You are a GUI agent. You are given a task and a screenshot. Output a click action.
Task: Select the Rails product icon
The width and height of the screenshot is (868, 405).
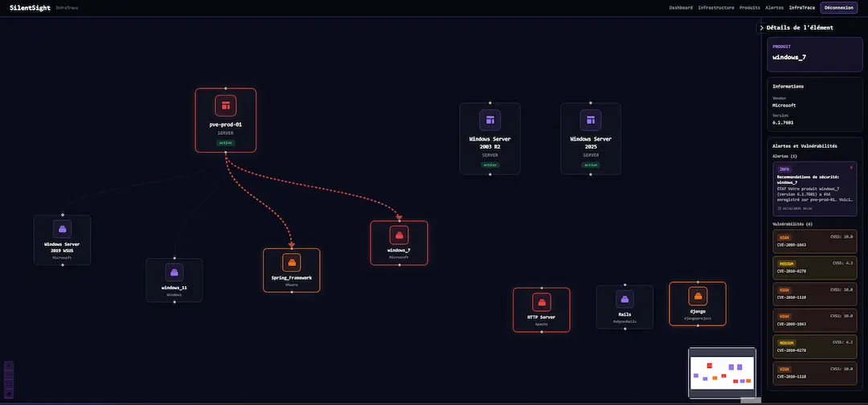click(625, 299)
